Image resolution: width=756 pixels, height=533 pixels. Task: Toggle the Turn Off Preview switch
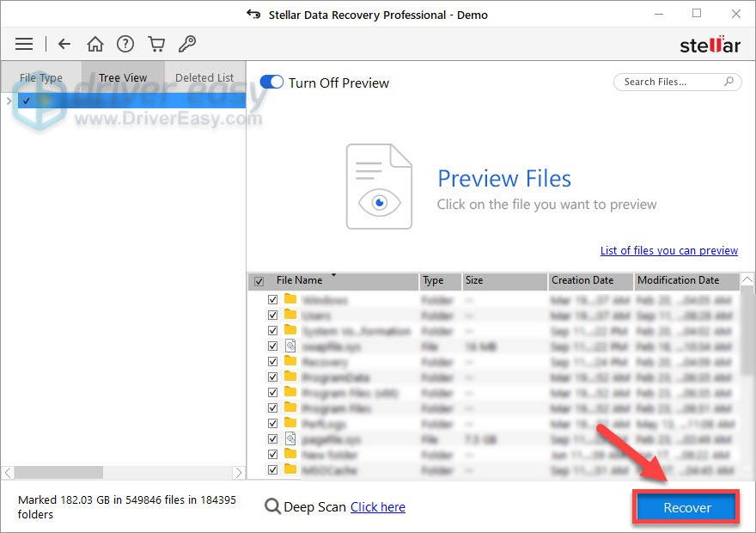click(271, 82)
